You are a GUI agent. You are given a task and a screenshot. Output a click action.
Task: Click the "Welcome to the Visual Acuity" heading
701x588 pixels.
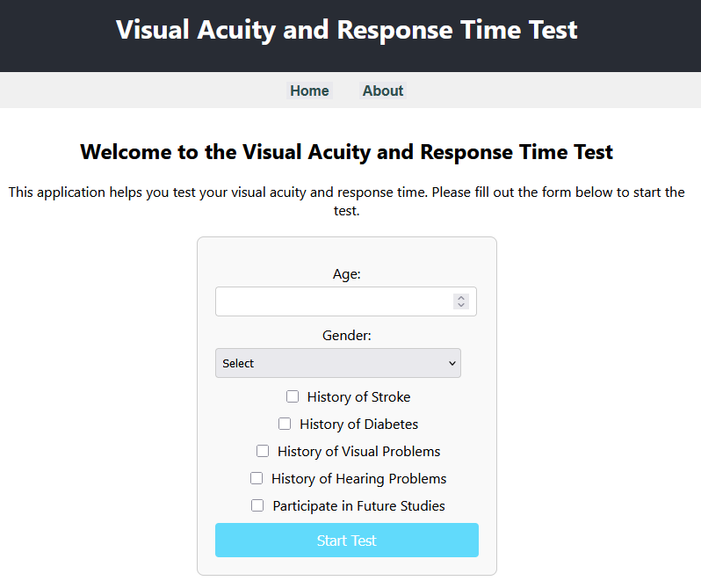point(347,152)
